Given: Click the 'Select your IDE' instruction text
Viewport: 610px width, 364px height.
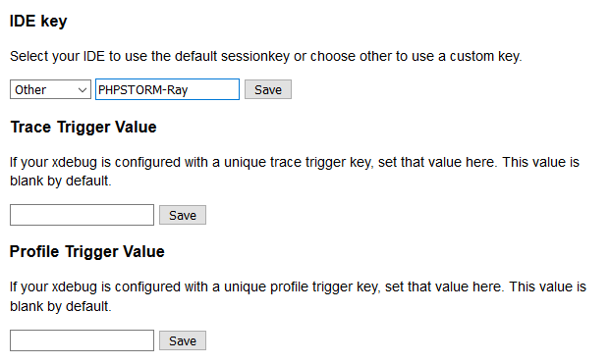Looking at the screenshot, I should point(265,56).
